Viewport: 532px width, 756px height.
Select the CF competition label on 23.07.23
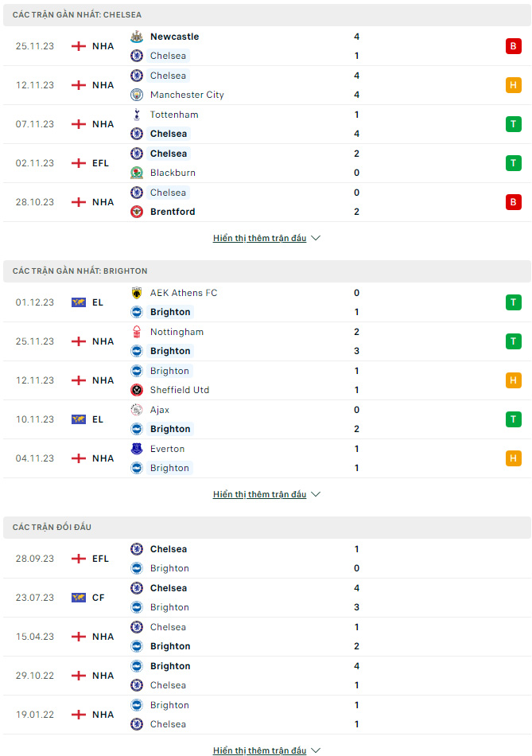99,598
